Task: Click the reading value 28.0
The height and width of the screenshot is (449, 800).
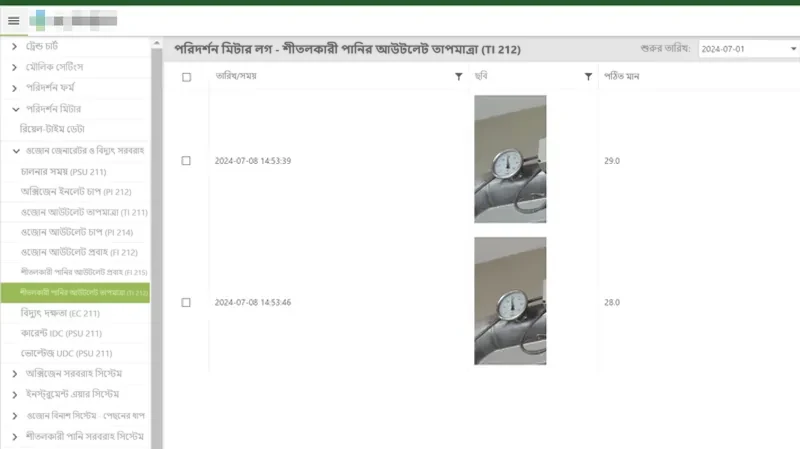Action: point(612,303)
